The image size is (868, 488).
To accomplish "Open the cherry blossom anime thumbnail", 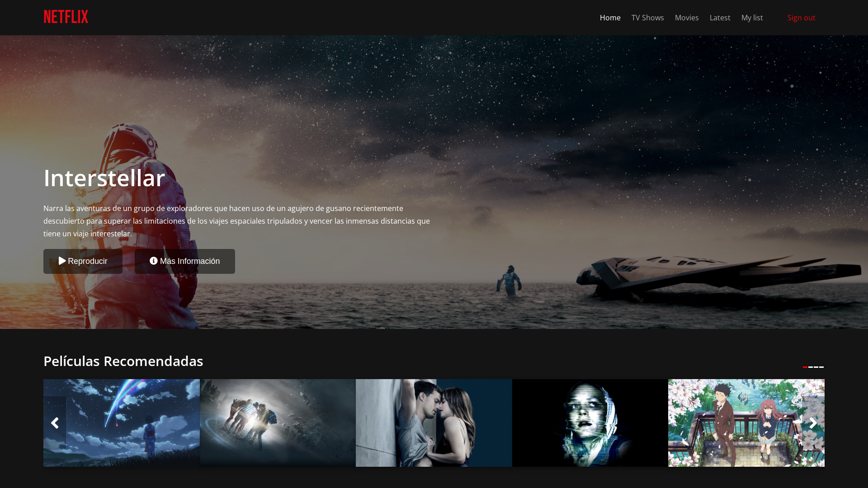I will pos(746,423).
